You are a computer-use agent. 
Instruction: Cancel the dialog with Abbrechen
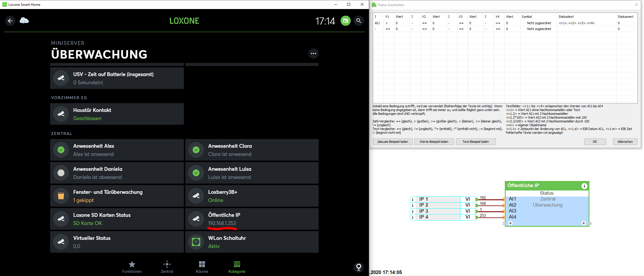pos(625,142)
